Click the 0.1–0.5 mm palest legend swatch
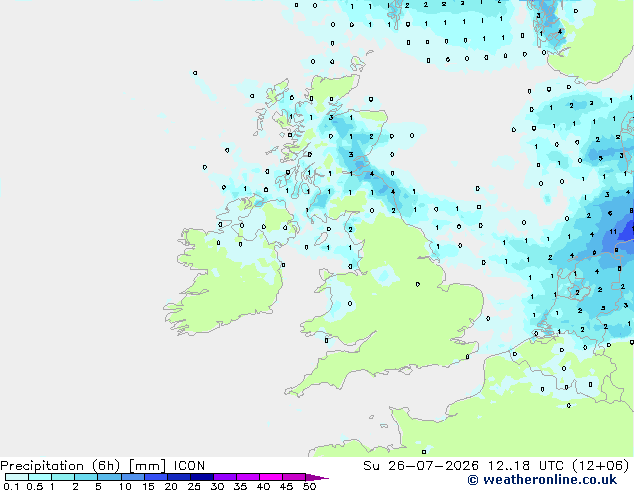The height and width of the screenshot is (490, 634). [x=17, y=477]
